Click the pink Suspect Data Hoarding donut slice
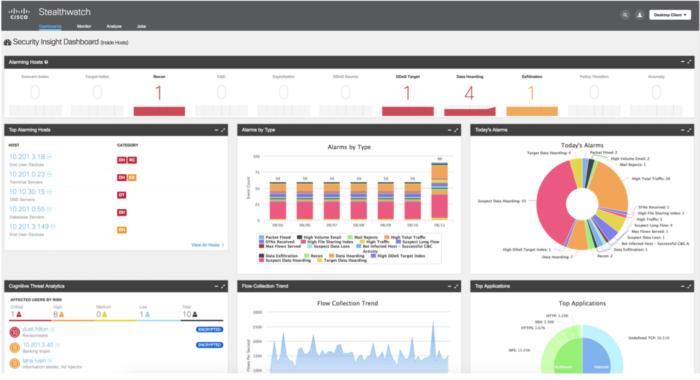The height and width of the screenshot is (380, 700). 553,201
